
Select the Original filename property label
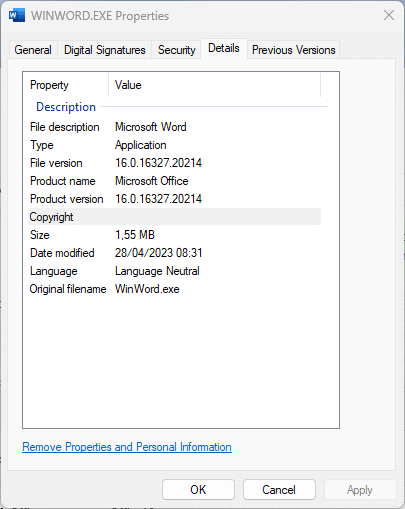[x=68, y=289]
